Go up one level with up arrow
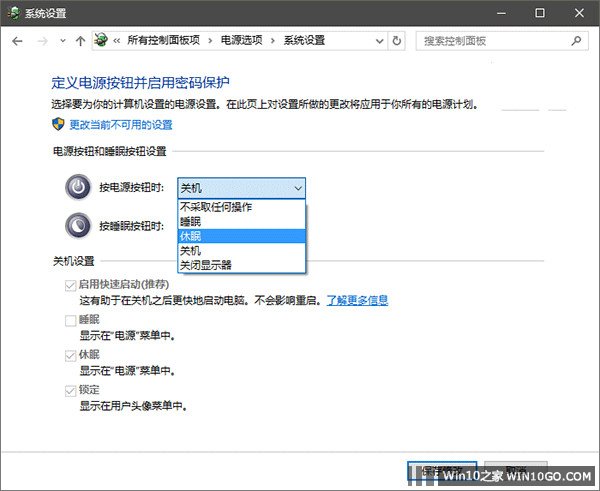This screenshot has width=600, height=491. 80,41
